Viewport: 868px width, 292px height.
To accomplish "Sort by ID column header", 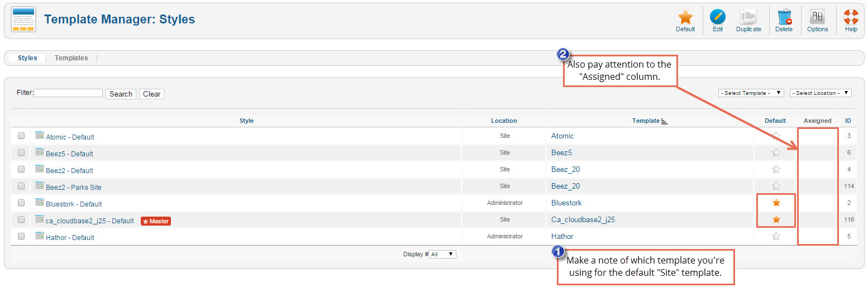I will [x=848, y=121].
